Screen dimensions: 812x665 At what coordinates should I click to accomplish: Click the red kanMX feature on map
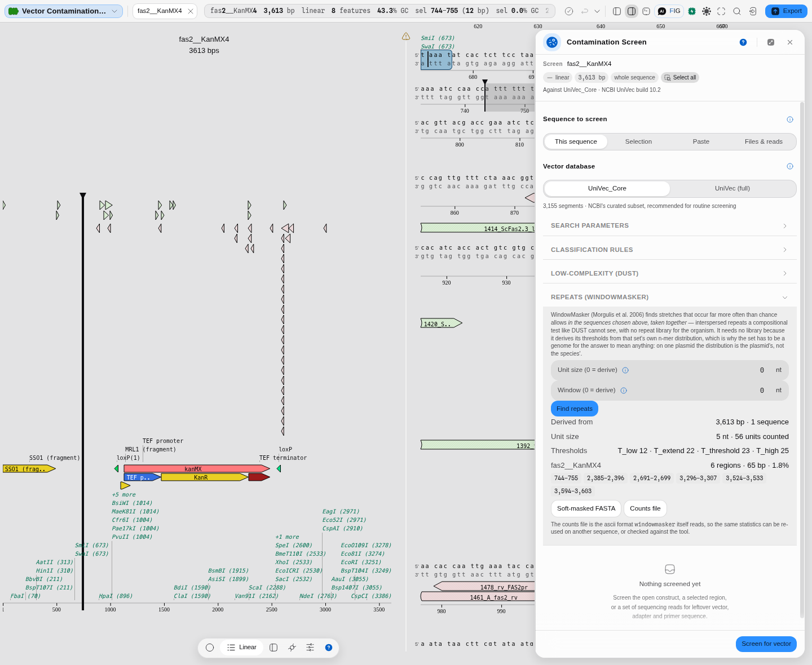197,469
